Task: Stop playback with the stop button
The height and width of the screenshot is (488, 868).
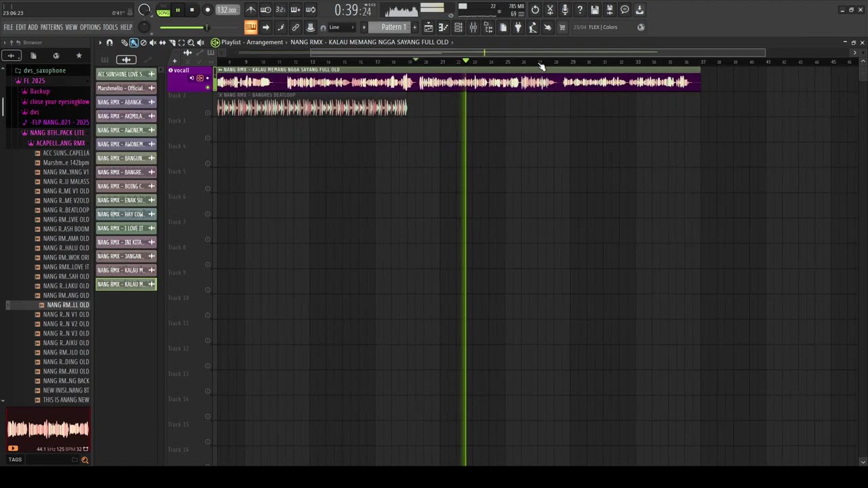Action: pyautogui.click(x=192, y=10)
